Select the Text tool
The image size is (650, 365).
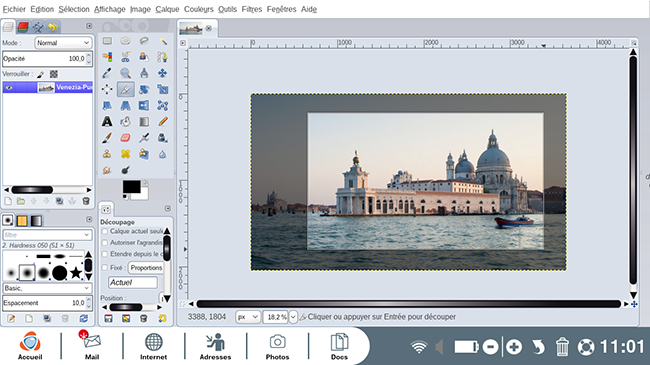pos(107,122)
